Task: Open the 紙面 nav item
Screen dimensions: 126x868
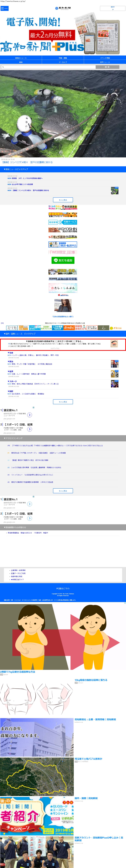Action: coord(21,62)
